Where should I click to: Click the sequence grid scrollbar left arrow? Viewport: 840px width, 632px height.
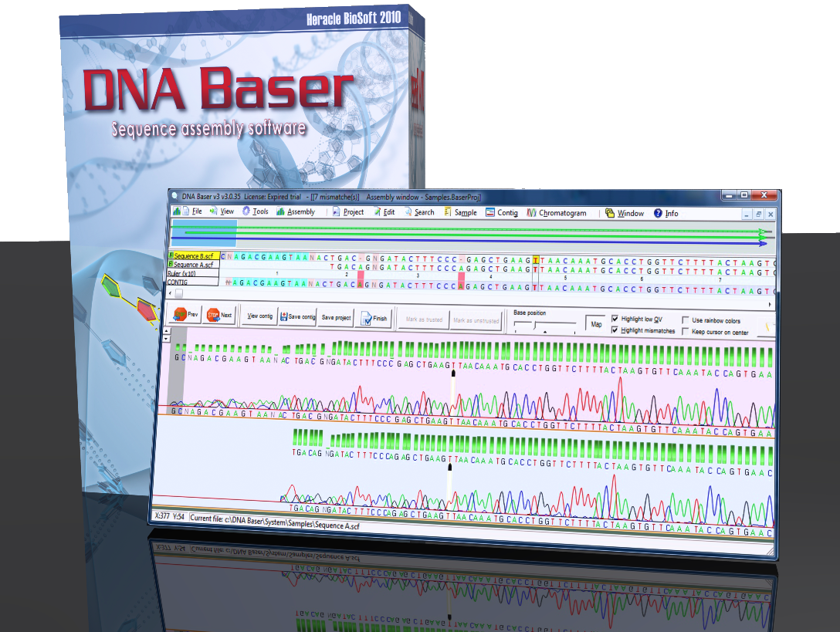[171, 293]
